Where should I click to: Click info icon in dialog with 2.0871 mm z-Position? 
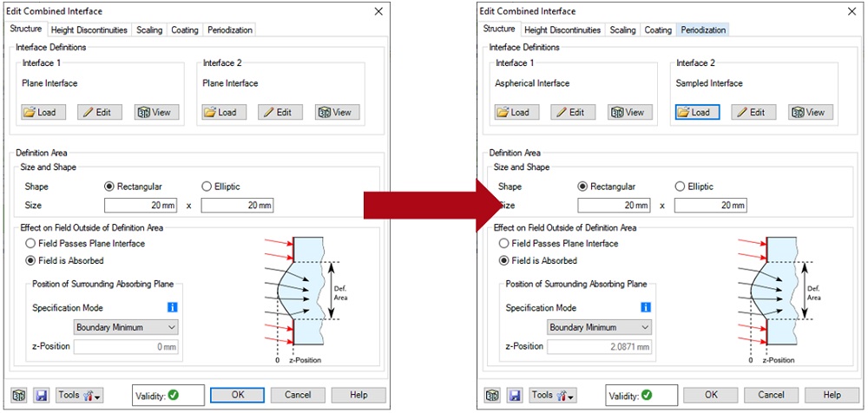click(645, 307)
